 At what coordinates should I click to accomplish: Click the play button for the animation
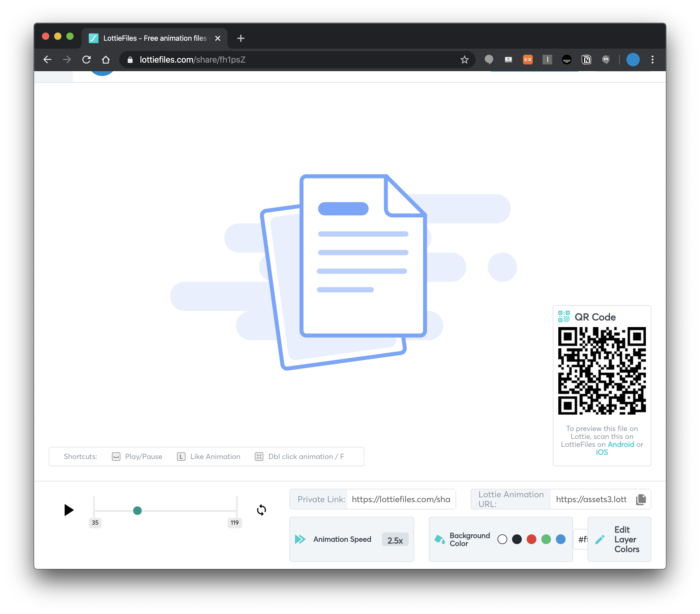coord(69,510)
